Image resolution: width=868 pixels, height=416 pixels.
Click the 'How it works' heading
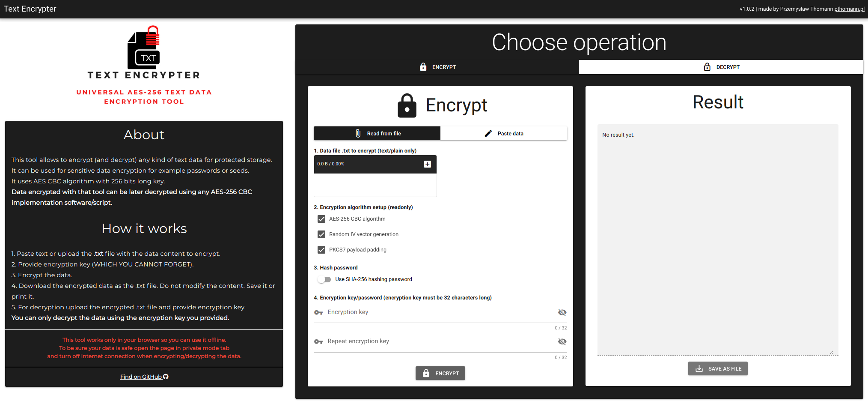(144, 228)
